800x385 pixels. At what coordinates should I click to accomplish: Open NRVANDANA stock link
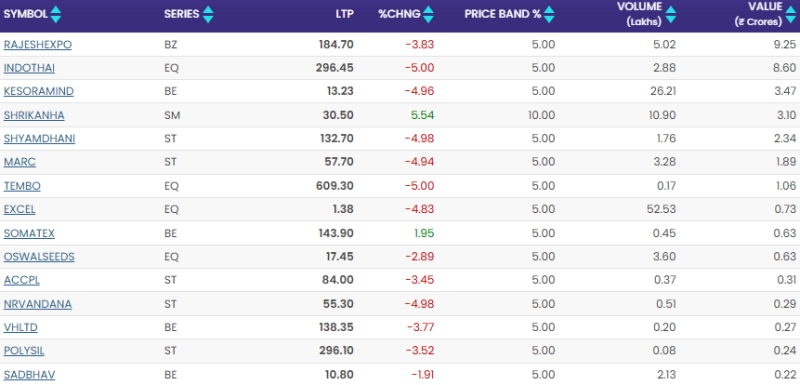tap(38, 304)
